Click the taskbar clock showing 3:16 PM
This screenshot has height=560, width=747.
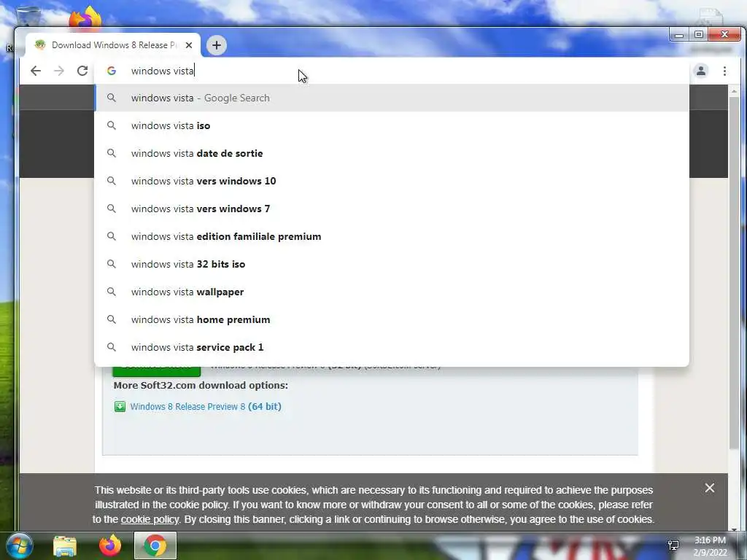click(710, 546)
